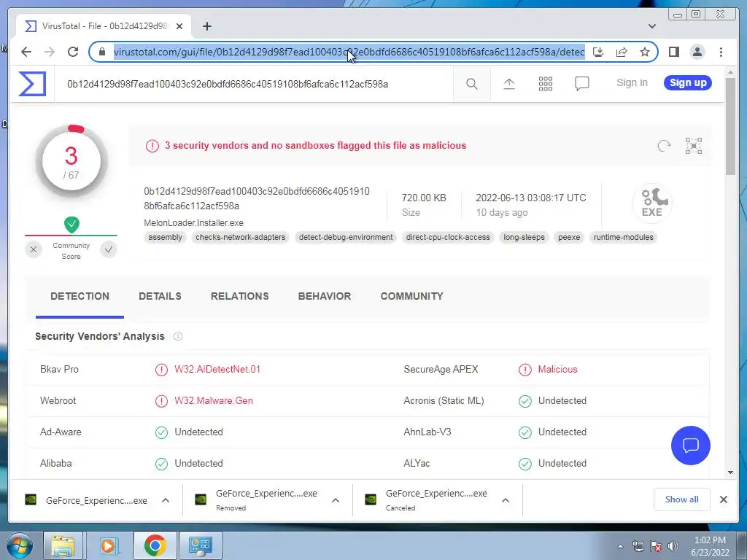Viewport: 747px width, 560px height.
Task: Show hidden tray icons arrow
Action: pos(620,546)
